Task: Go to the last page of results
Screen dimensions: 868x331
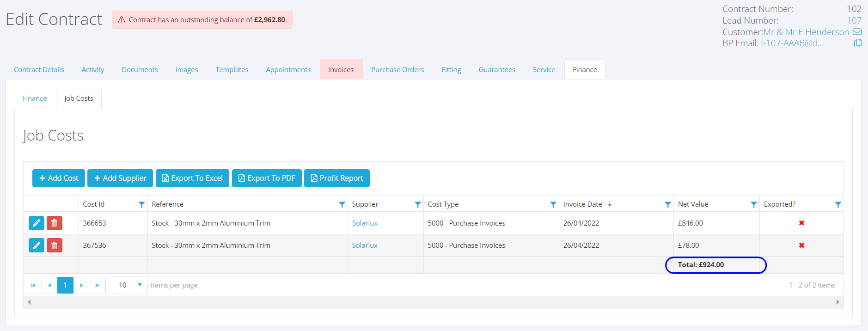Action: (x=98, y=285)
